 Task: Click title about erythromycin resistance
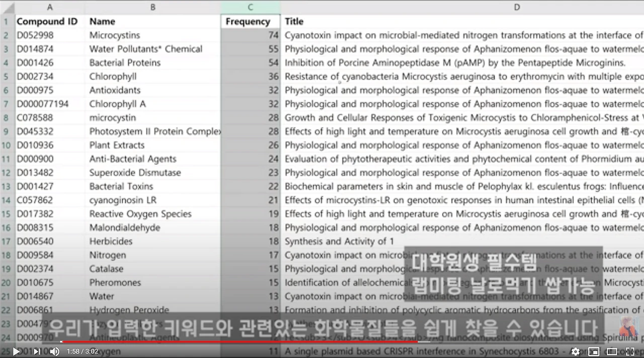[x=464, y=77]
